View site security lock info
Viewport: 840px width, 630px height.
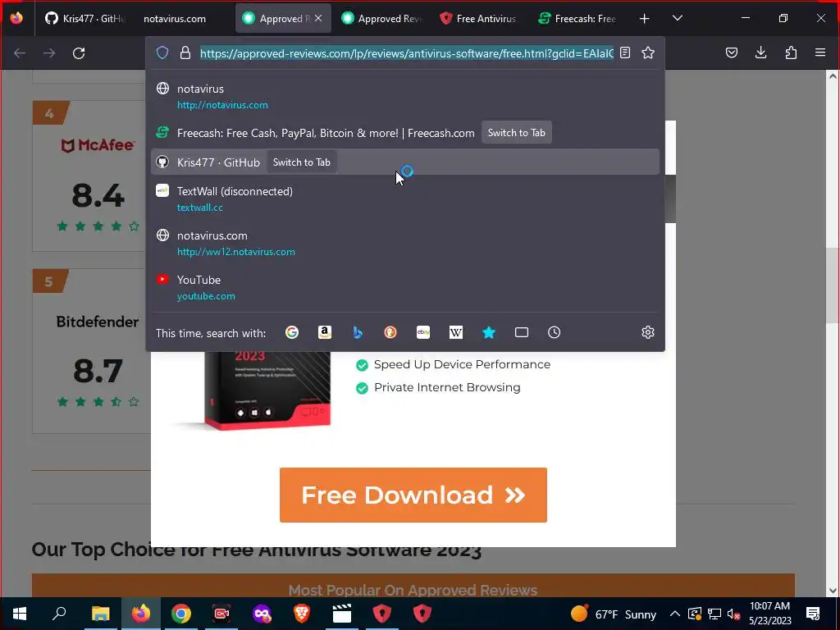185,52
